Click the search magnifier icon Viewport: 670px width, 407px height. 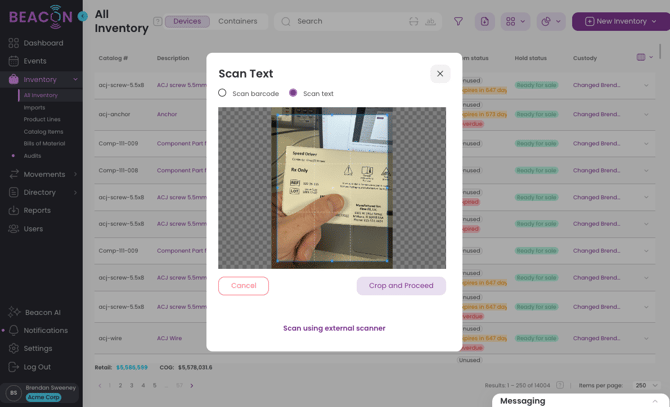pos(286,21)
